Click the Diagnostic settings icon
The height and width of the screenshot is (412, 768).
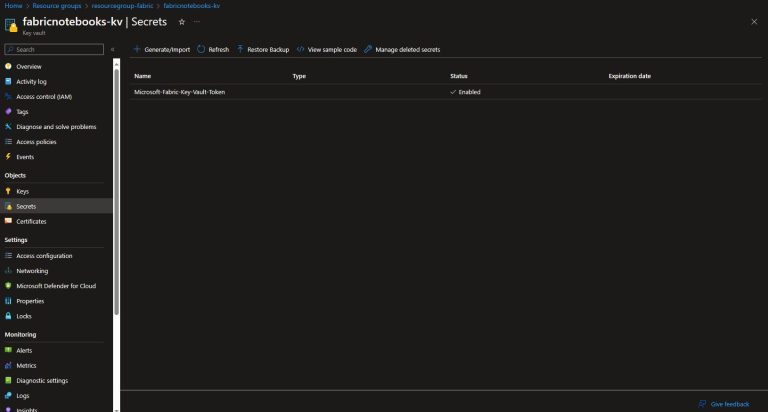pyautogui.click(x=8, y=380)
